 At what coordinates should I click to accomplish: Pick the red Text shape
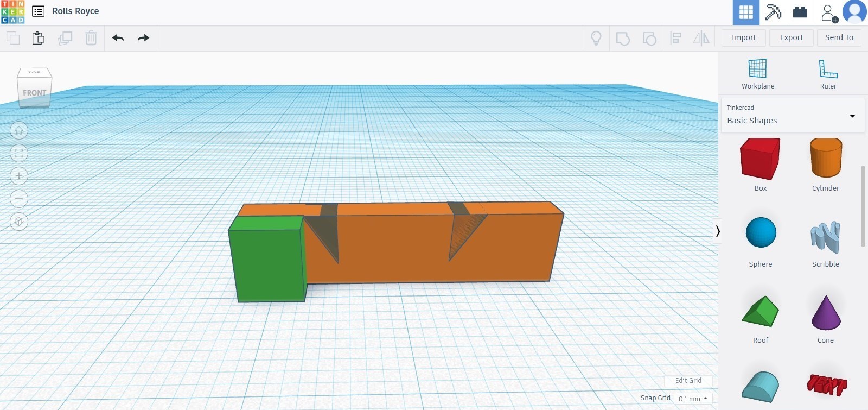[826, 384]
